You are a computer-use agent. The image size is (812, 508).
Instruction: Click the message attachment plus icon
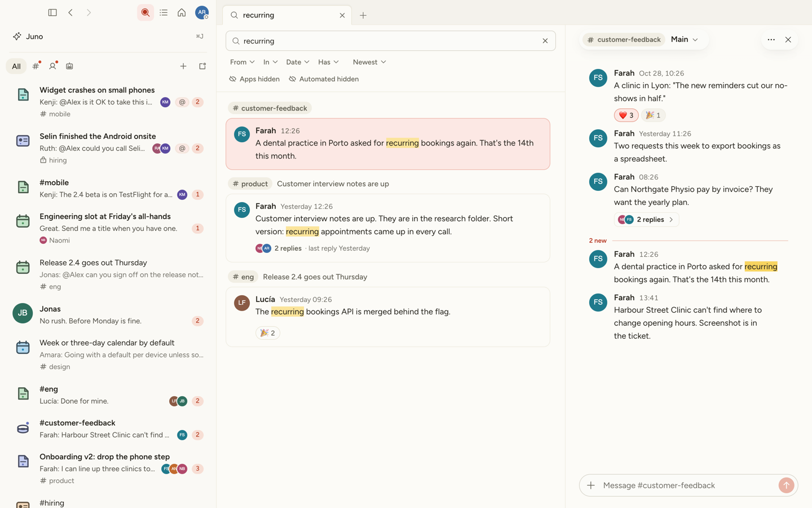click(x=591, y=485)
